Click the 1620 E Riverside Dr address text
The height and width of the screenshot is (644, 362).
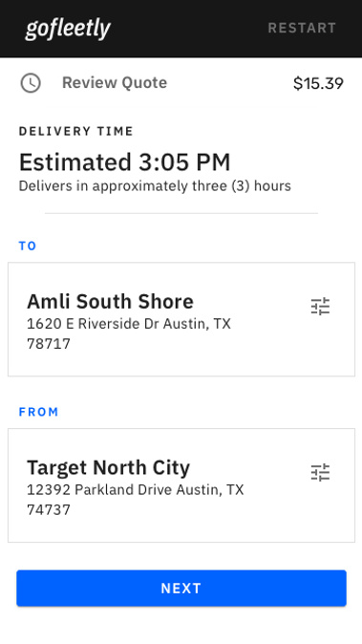point(129,324)
